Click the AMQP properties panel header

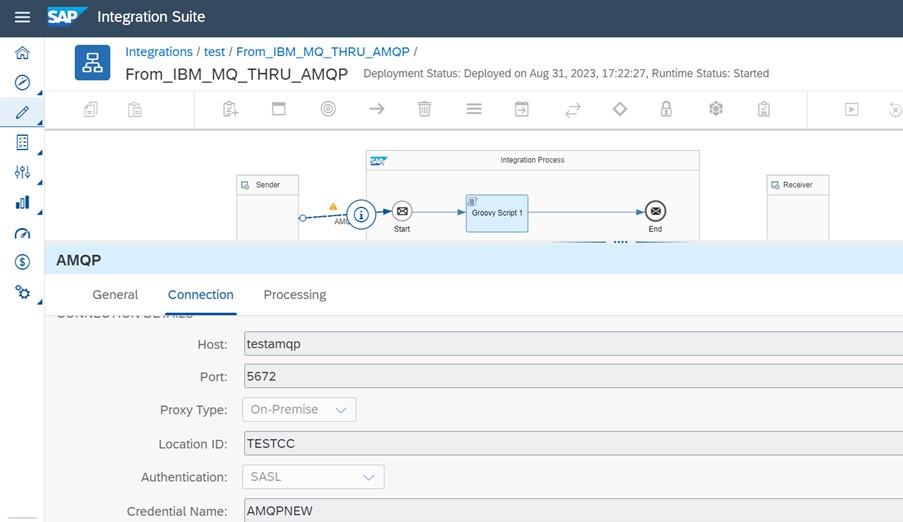point(473,260)
